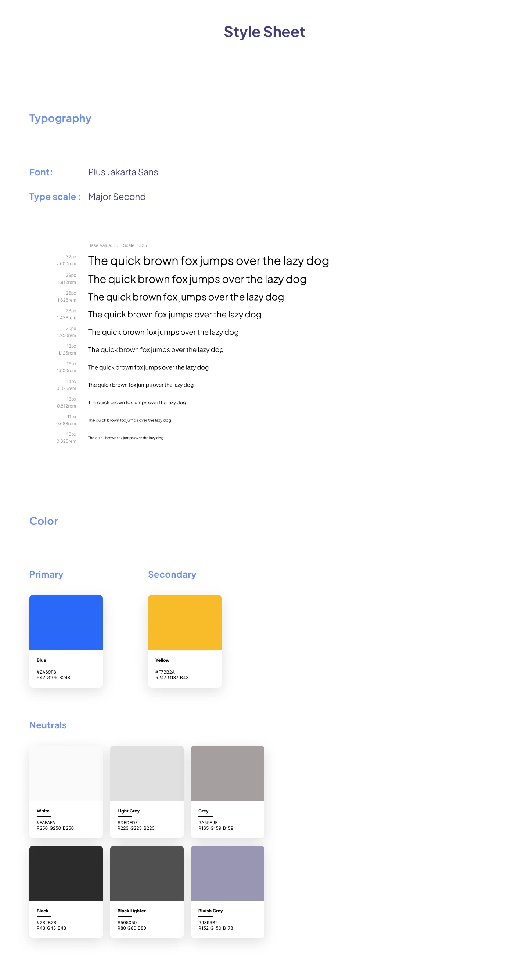
Task: Click the Black color swatch
Action: click(x=66, y=873)
